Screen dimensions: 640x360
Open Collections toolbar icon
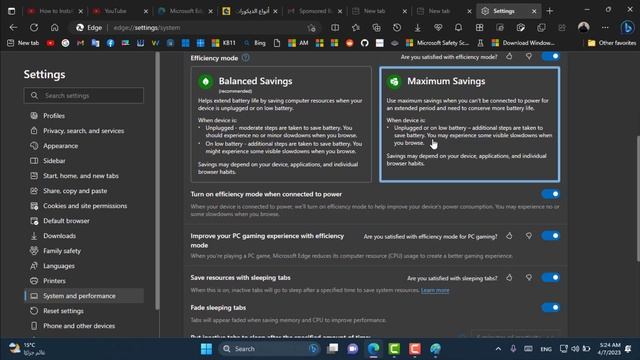click(376, 27)
